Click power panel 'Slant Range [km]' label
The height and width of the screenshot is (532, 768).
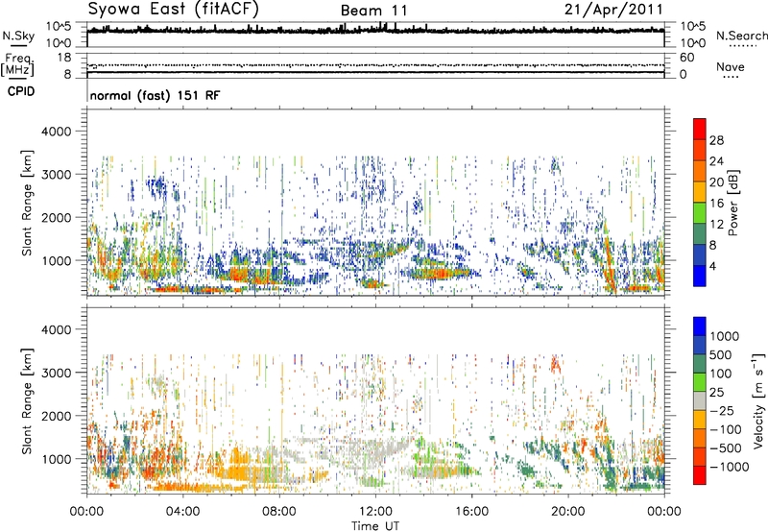[27, 203]
